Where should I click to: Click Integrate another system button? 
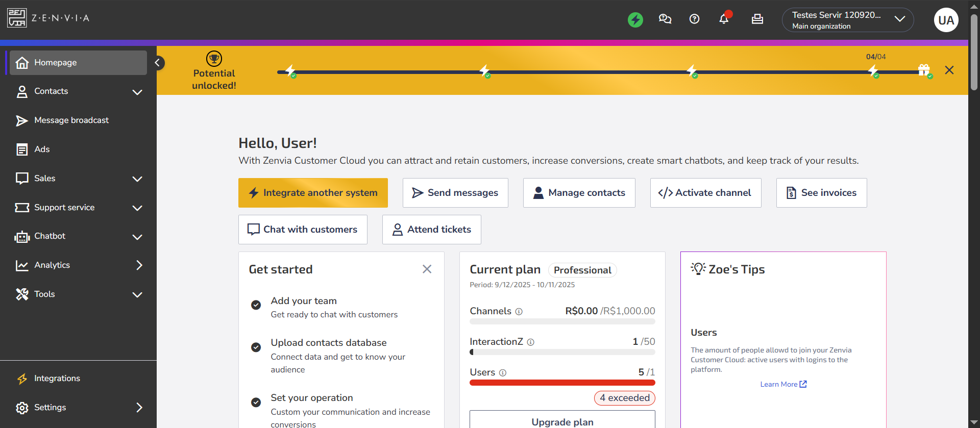313,193
